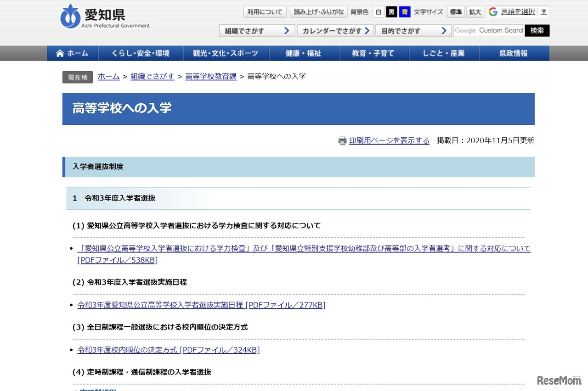Viewport: 588px width, 391px height.
Task: Switch background color to 白 (white)
Action: pyautogui.click(x=378, y=11)
